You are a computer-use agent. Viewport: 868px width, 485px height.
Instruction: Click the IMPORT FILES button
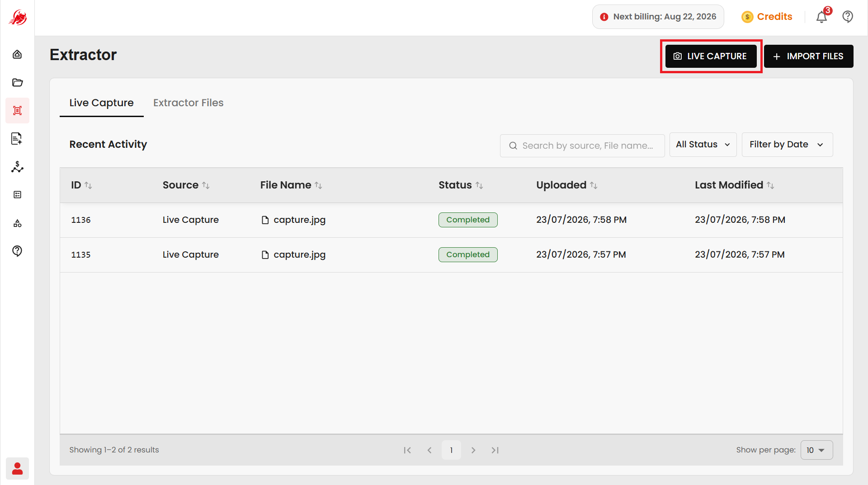click(809, 56)
